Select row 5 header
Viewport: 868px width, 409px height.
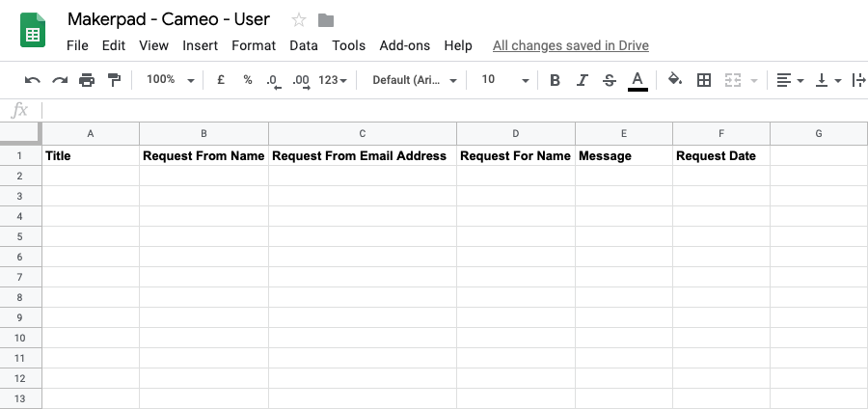pos(20,236)
